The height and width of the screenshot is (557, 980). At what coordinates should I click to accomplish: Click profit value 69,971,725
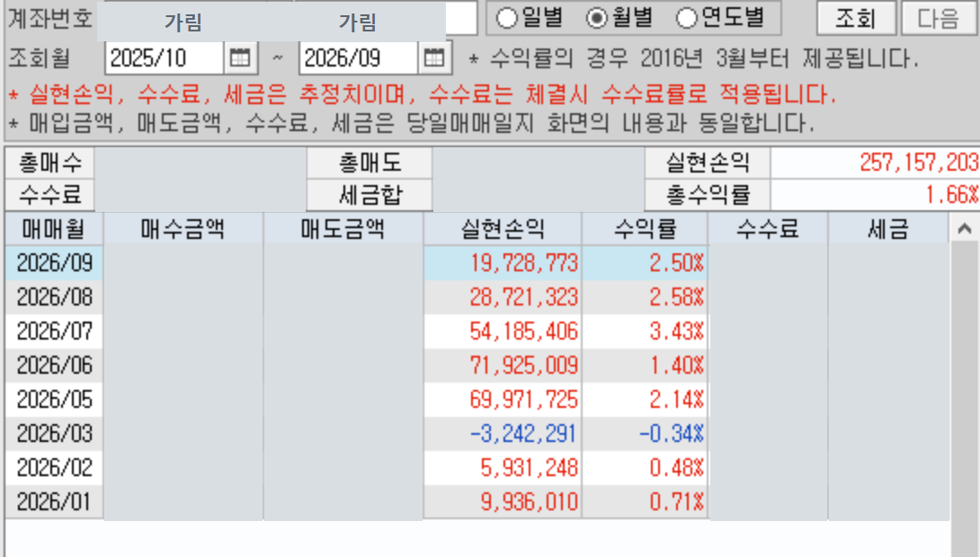pos(524,400)
